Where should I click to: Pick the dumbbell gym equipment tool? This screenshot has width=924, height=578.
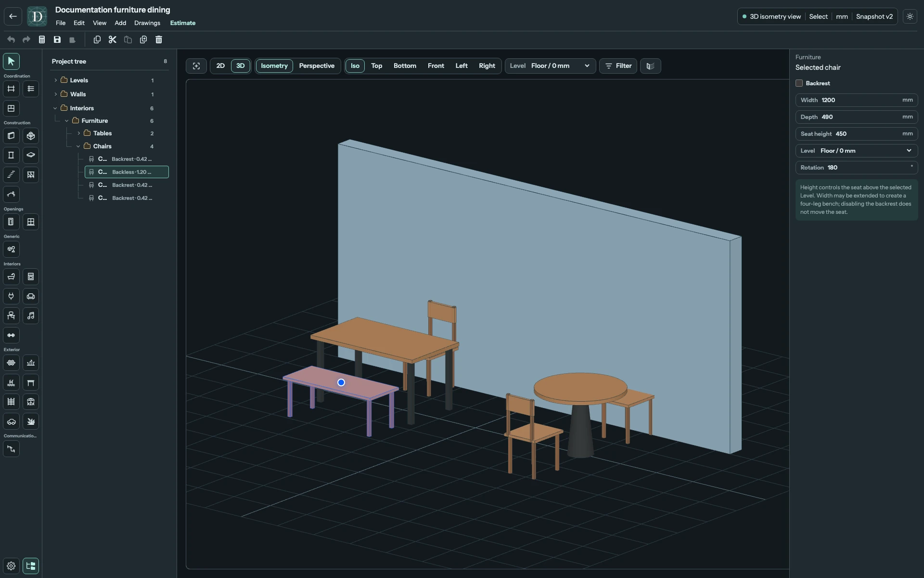(11, 335)
